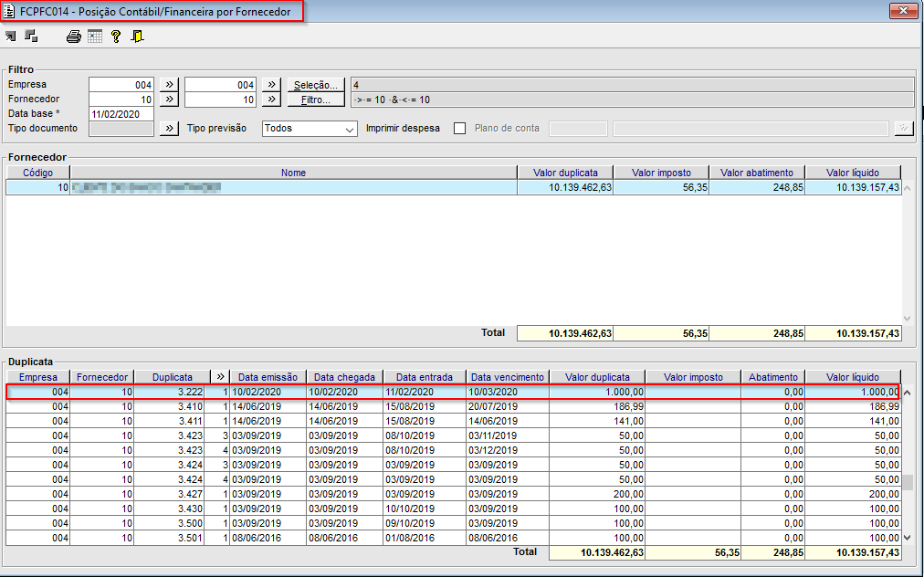
Task: Click the Valor líquido header in Fornecedor grid
Action: pos(853,173)
